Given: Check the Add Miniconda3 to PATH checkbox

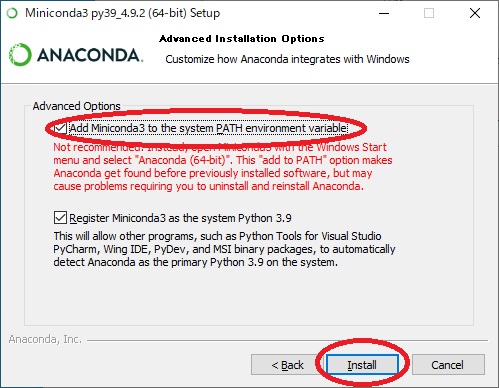Looking at the screenshot, I should coord(60,128).
